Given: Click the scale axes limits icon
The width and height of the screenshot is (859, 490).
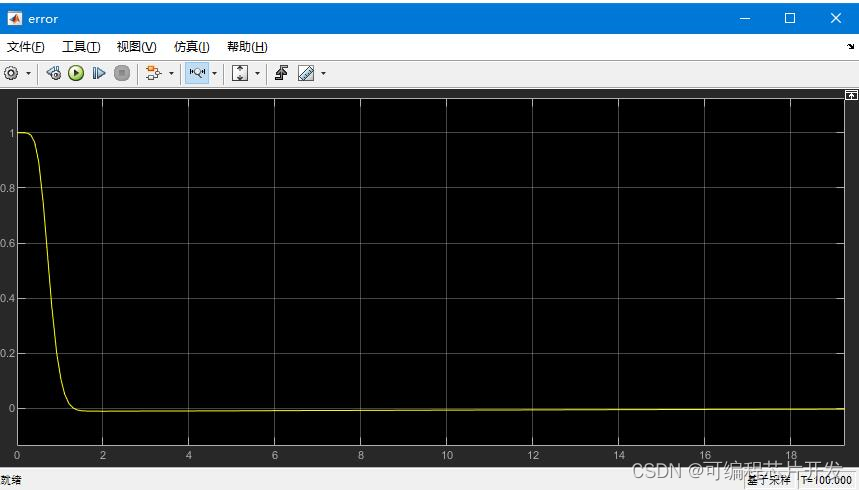Looking at the screenshot, I should [x=240, y=73].
